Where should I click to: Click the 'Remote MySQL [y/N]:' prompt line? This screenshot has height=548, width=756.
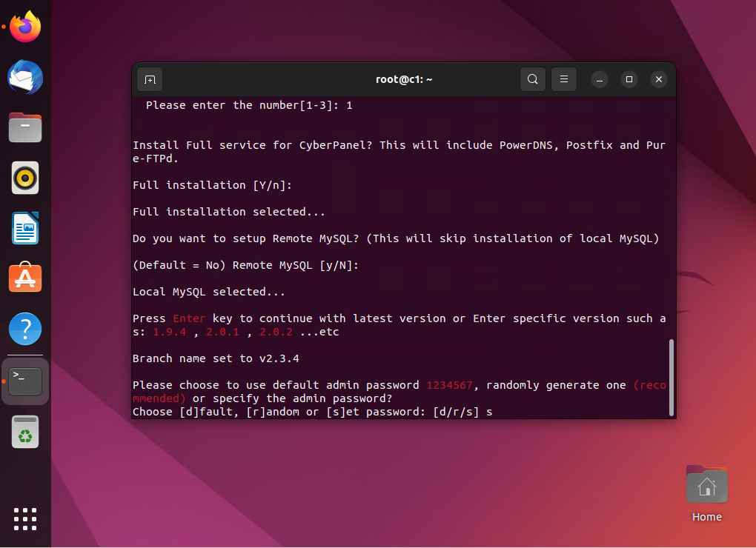246,265
